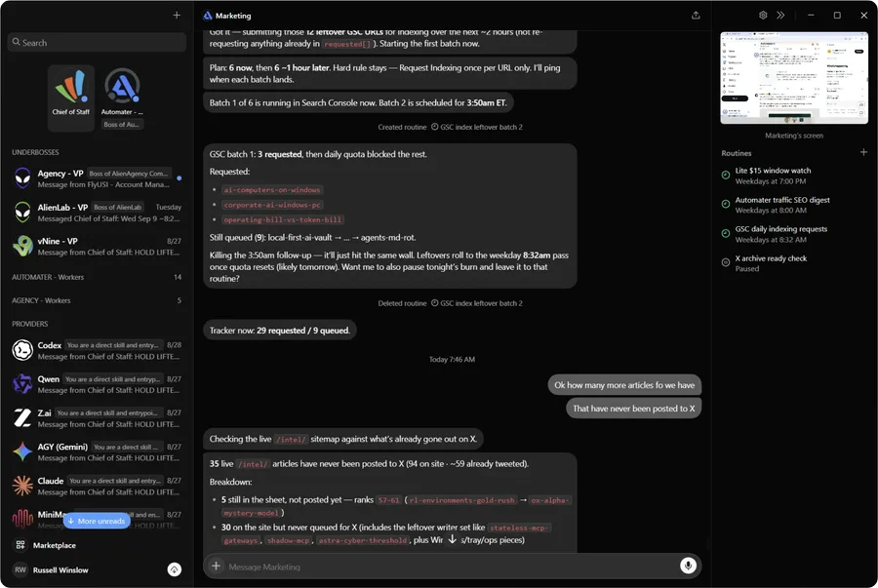
Task: Add a new routine with plus icon
Action: click(x=863, y=152)
